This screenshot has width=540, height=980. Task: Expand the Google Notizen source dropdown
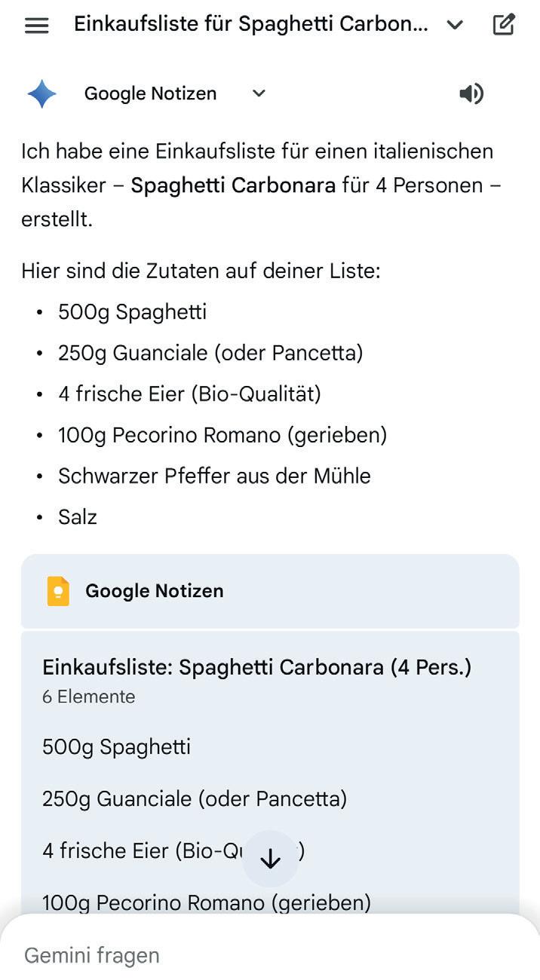pos(259,93)
